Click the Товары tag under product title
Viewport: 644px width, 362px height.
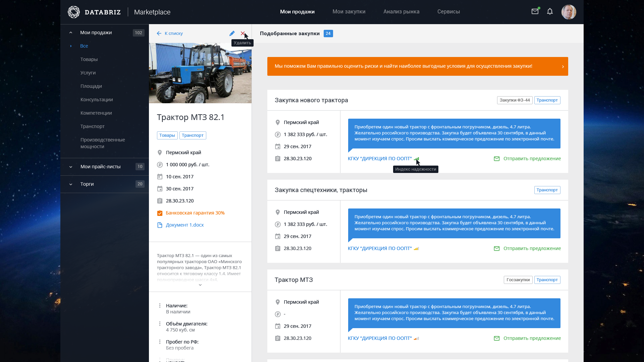pyautogui.click(x=167, y=135)
